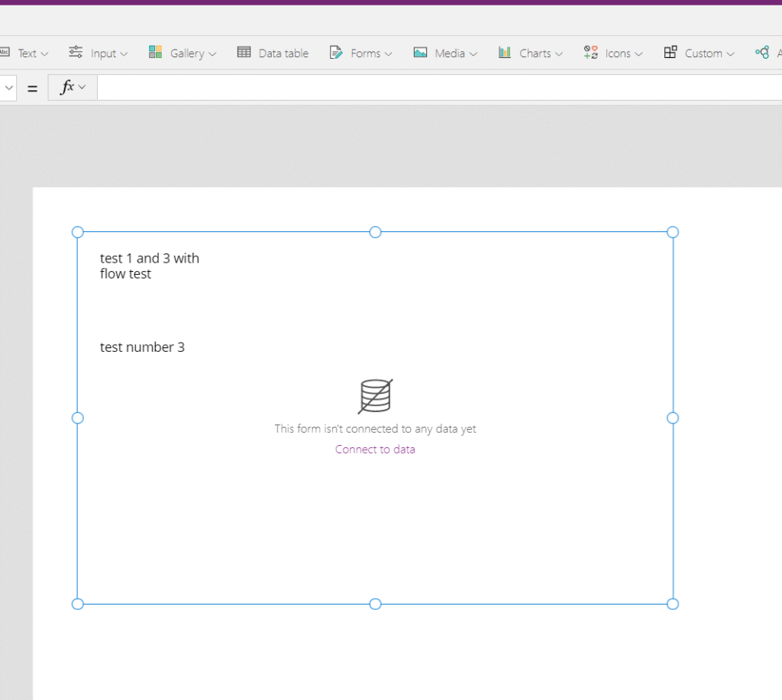
Task: Expand the Icons dropdown chevron
Action: pyautogui.click(x=639, y=54)
